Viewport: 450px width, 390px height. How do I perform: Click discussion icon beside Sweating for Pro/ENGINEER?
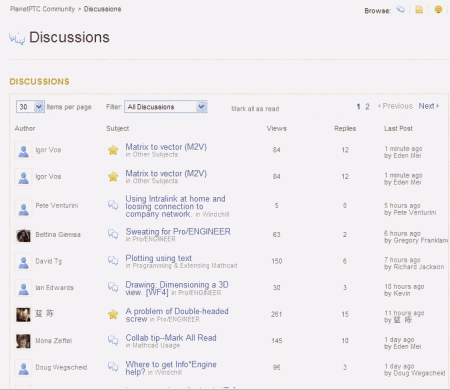[113, 234]
